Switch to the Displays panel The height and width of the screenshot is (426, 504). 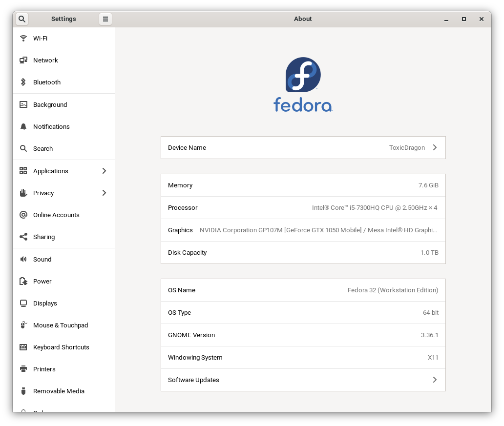45,303
